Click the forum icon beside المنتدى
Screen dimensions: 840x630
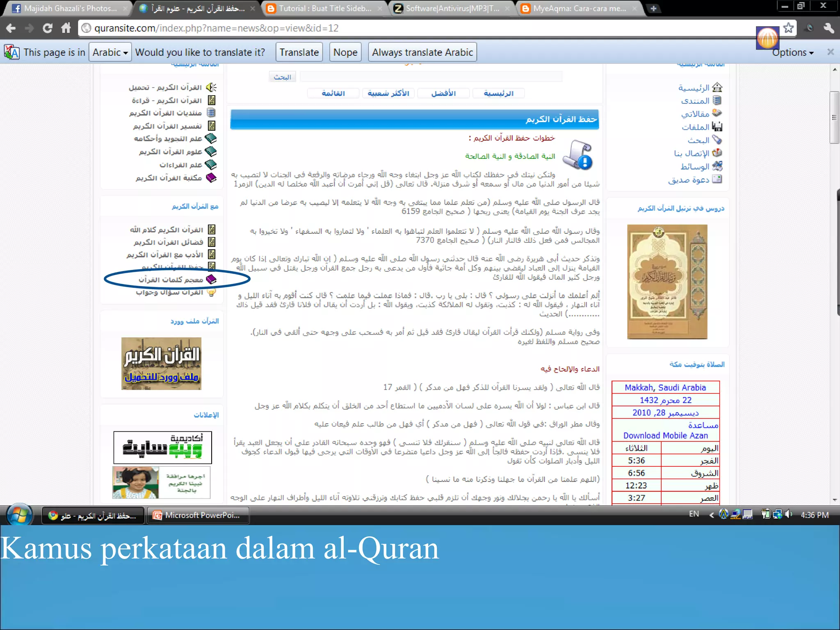717,100
